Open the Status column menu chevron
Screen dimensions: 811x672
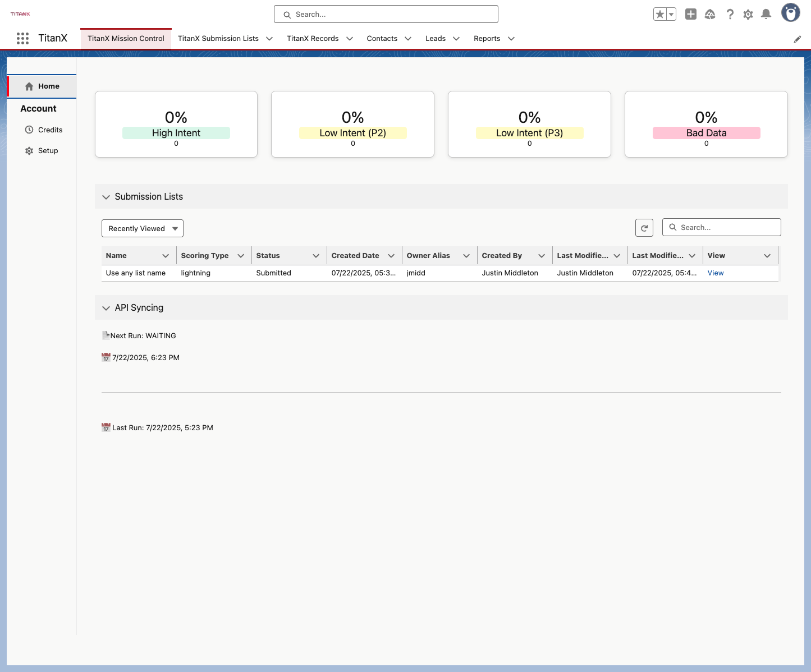[x=316, y=256]
